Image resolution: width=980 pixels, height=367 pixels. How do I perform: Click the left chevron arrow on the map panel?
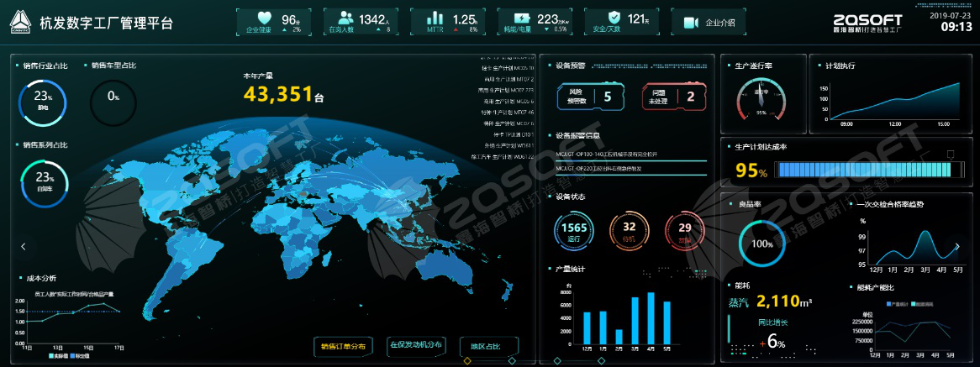coord(24,247)
